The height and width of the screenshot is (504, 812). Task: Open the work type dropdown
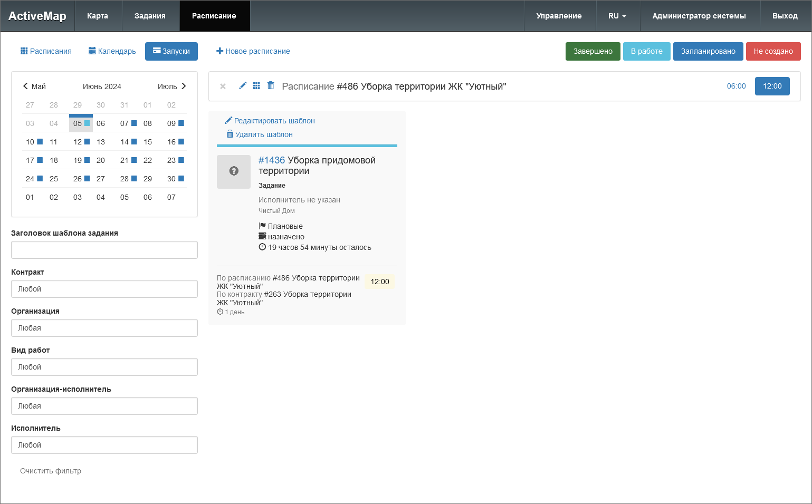click(104, 367)
